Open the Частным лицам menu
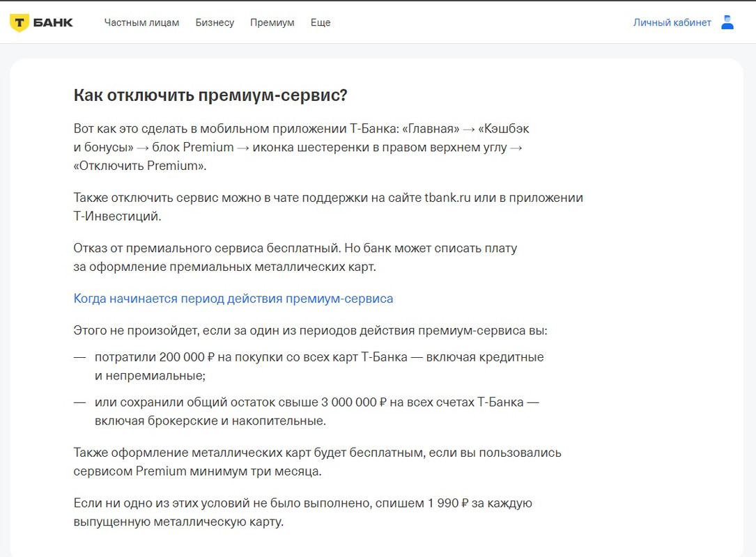Screen dimensions: 756x557 [x=141, y=23]
